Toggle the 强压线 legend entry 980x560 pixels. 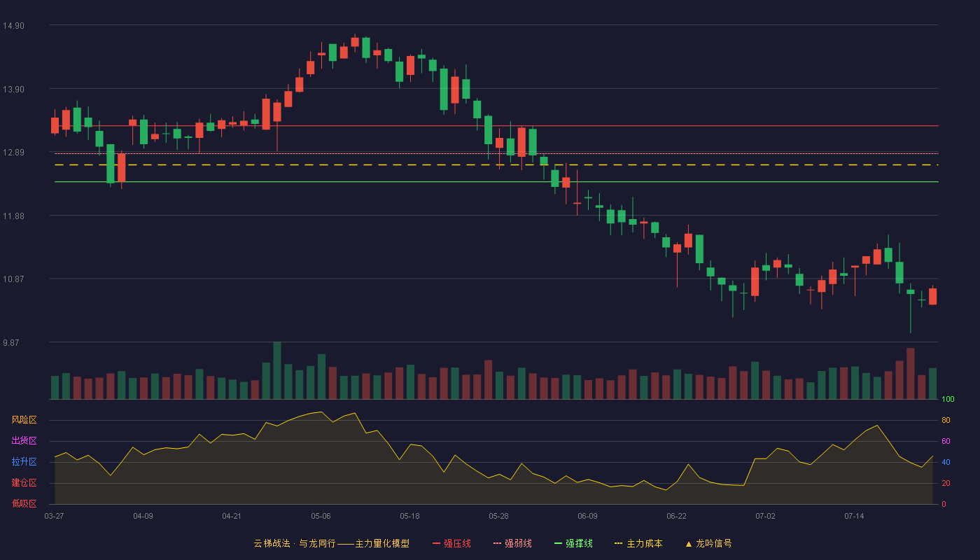click(451, 543)
